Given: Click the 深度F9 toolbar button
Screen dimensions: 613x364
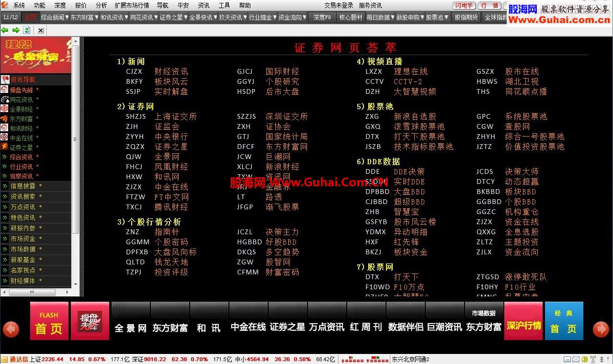Looking at the screenshot, I should (x=322, y=17).
